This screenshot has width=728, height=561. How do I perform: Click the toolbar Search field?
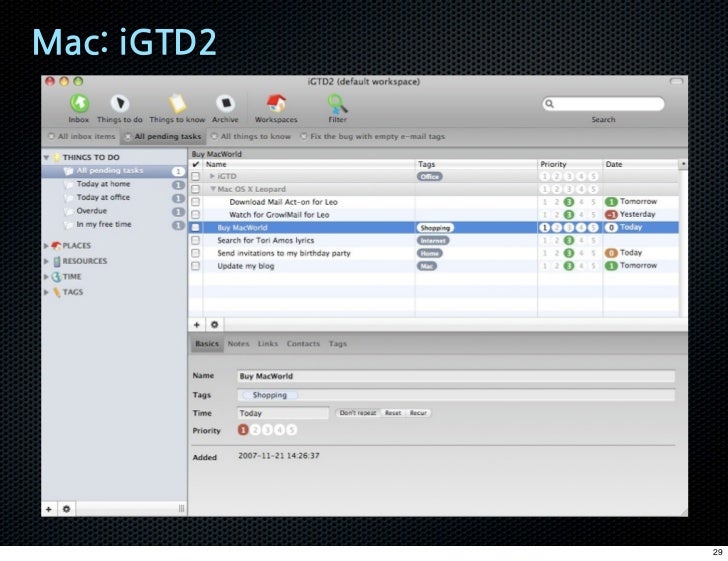(x=603, y=104)
